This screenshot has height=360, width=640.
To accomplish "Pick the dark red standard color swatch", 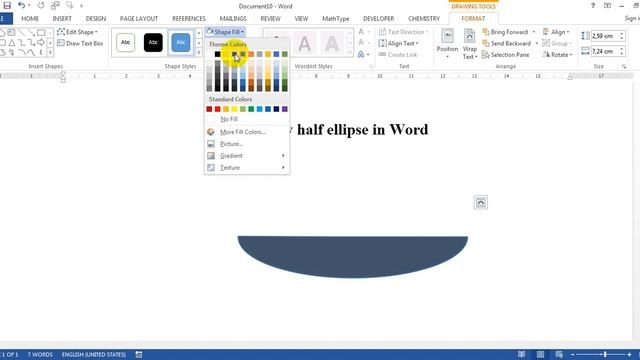I will click(209, 109).
